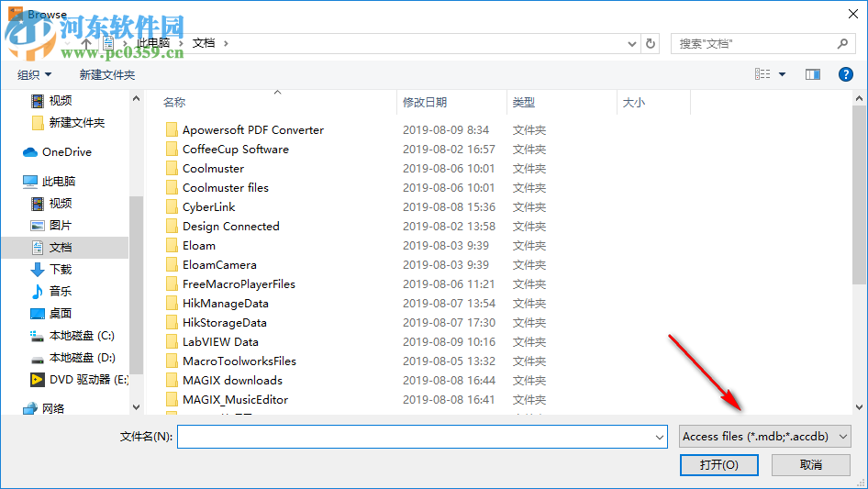Click the search magnifier icon
This screenshot has height=489, width=868.
point(842,43)
